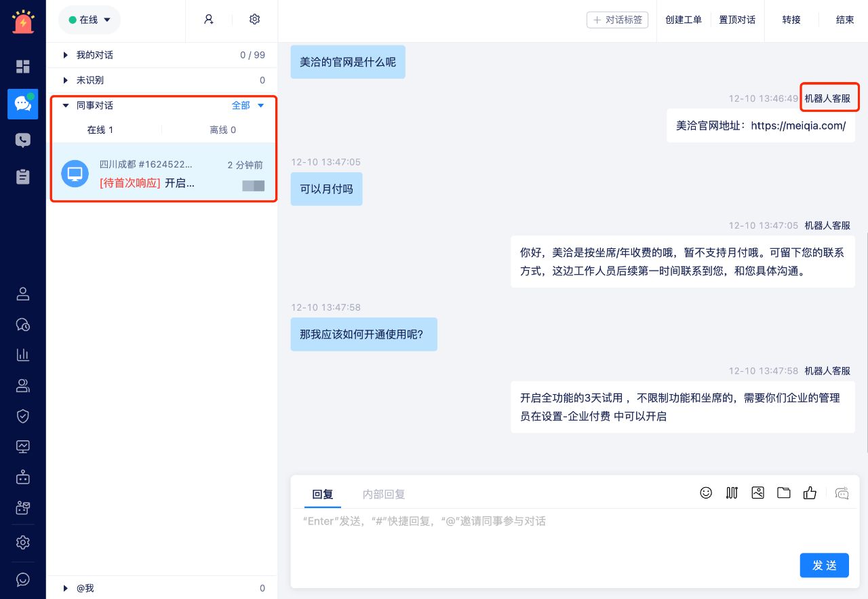Open the phone call sidebar icon

[23, 140]
